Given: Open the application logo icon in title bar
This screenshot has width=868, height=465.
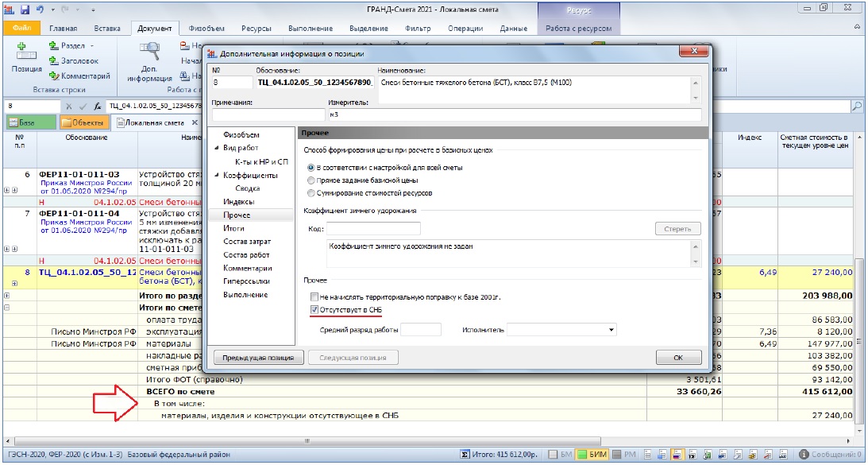Looking at the screenshot, I should [10, 10].
